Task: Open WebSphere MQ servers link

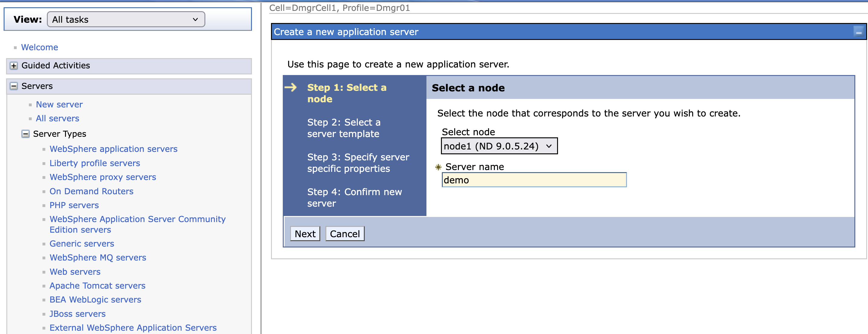Action: coord(98,258)
